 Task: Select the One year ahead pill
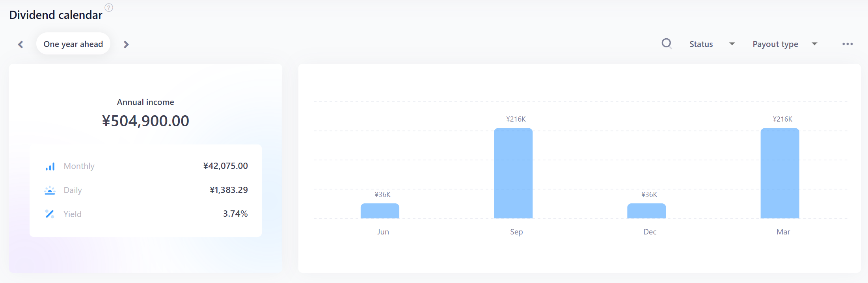73,44
